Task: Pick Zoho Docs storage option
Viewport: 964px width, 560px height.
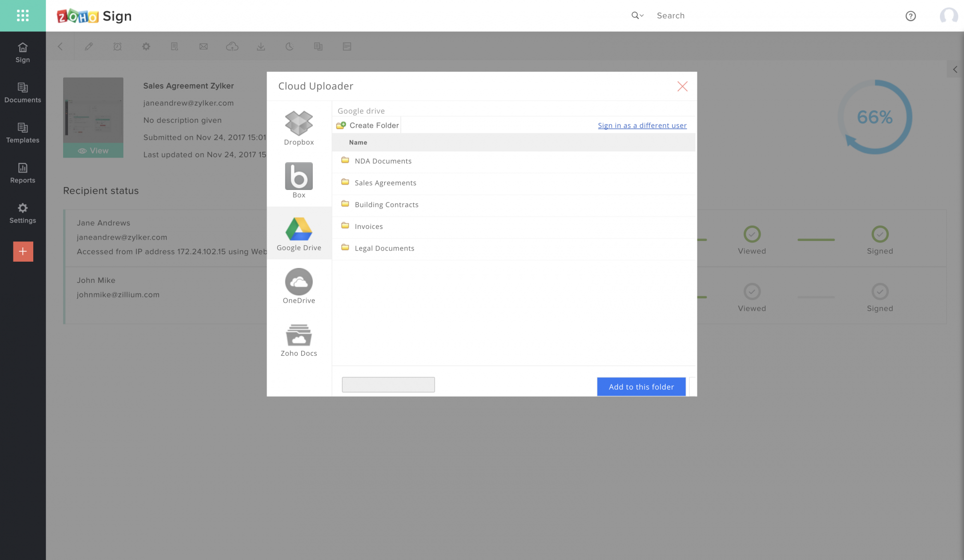Action: (299, 339)
